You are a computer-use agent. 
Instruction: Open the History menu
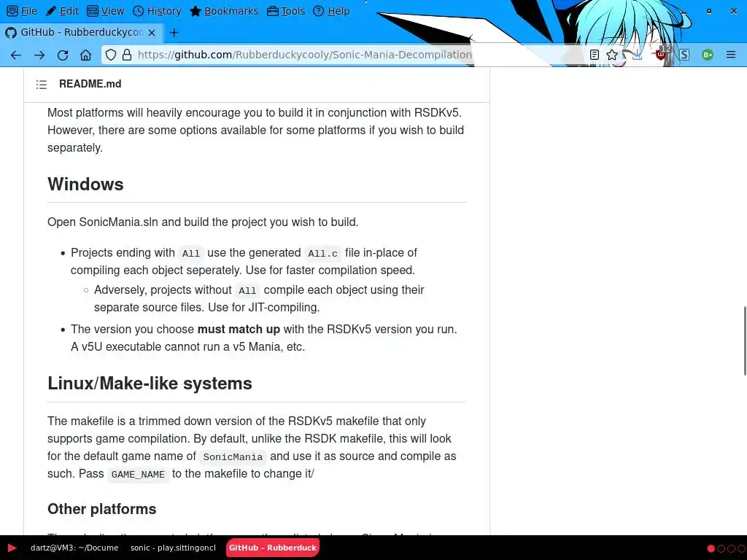[158, 11]
